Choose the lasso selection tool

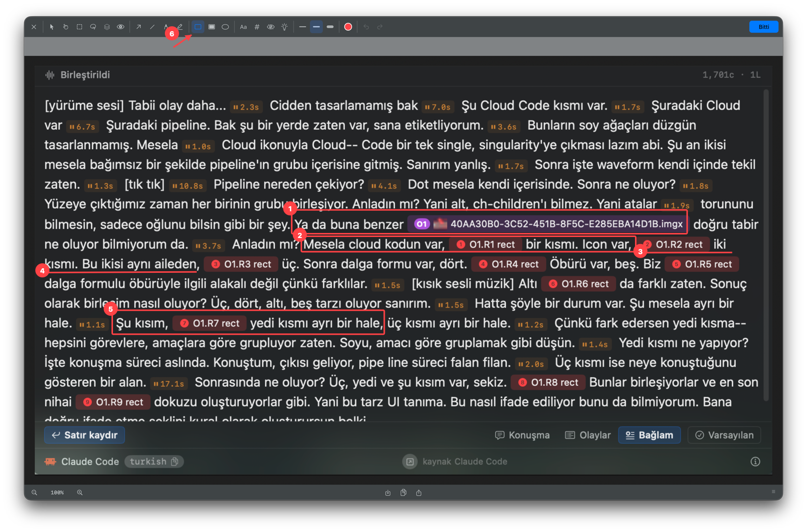(93, 27)
